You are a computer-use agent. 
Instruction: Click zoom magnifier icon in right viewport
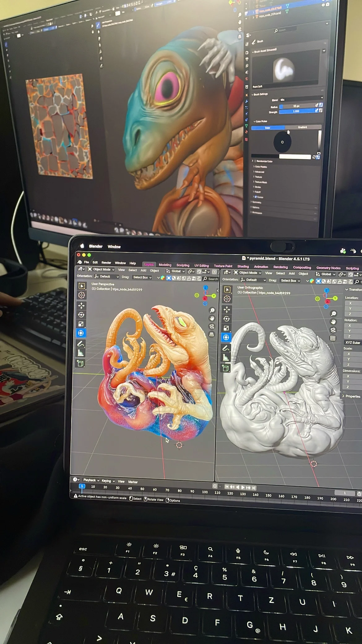click(x=333, y=313)
